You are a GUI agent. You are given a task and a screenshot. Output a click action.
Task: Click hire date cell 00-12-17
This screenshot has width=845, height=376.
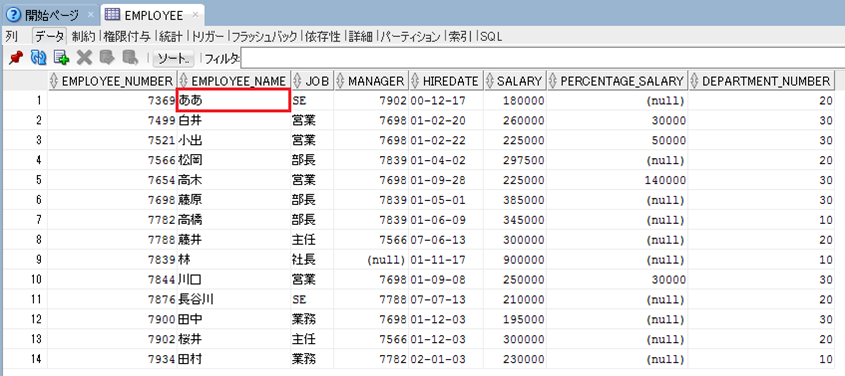pos(446,101)
